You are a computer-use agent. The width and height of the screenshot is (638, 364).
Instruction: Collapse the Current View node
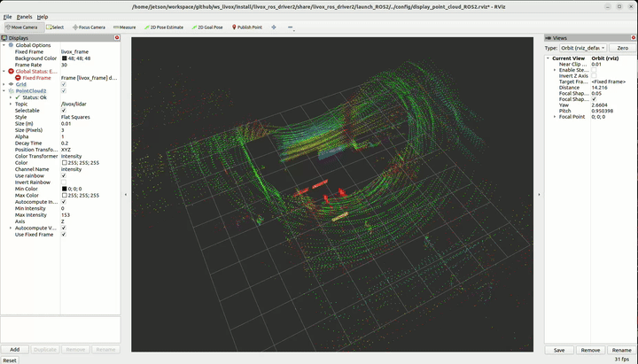[x=548, y=58]
